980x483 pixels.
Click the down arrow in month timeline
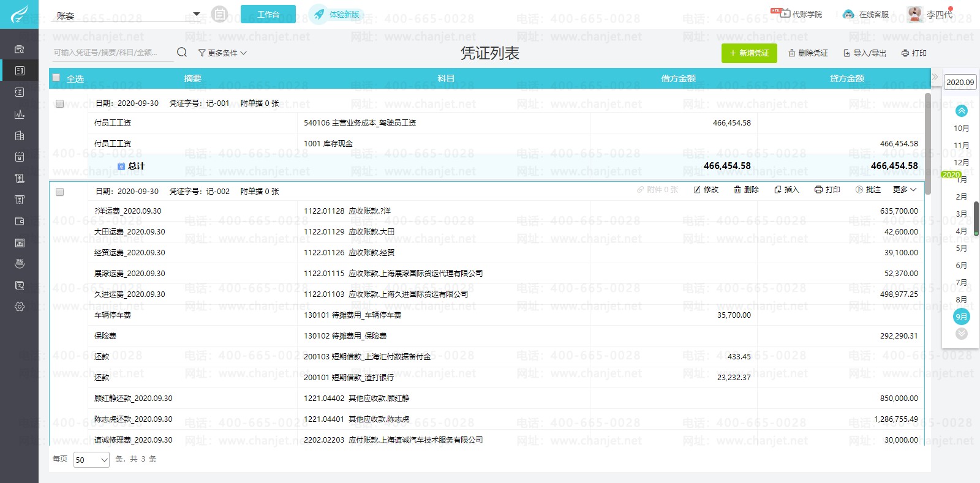point(961,334)
